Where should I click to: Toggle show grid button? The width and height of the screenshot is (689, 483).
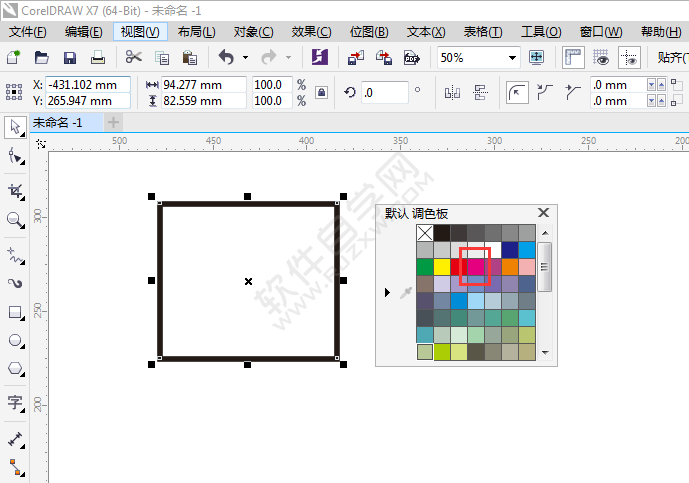[x=601, y=58]
